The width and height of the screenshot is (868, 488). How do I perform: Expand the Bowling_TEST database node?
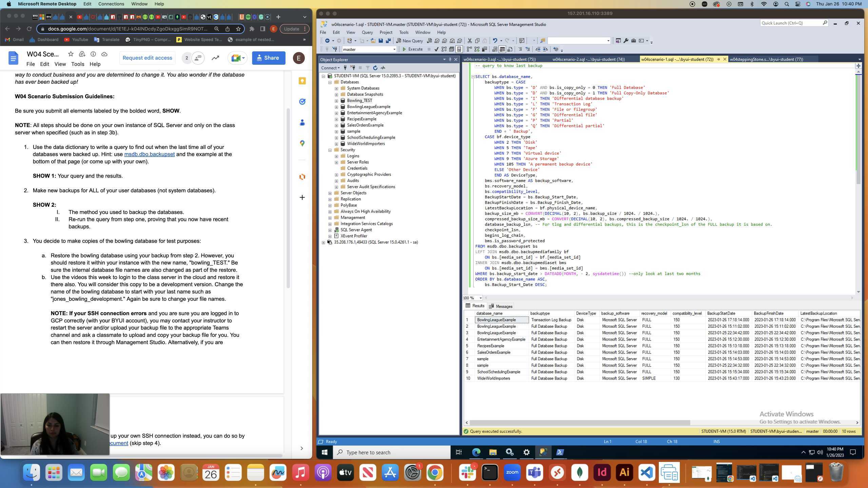tap(336, 101)
